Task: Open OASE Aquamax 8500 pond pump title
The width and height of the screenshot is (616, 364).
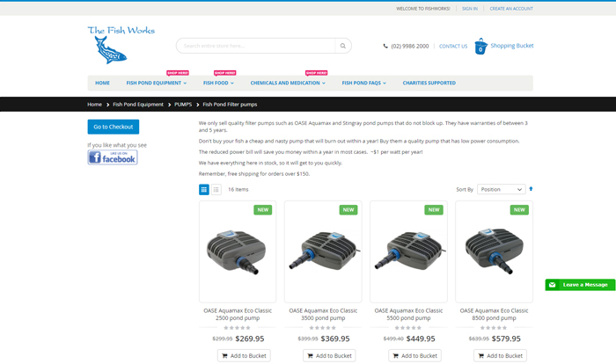Action: click(x=495, y=314)
